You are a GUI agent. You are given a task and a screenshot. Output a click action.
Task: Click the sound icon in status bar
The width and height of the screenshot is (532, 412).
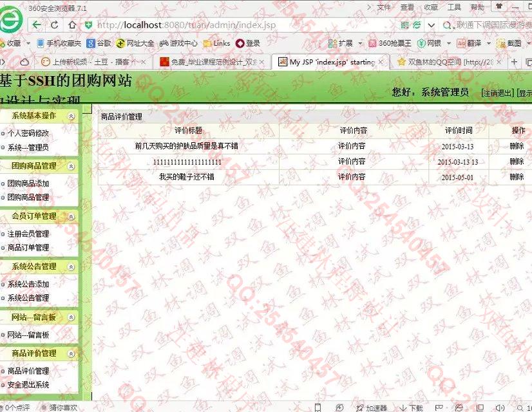pos(500,408)
